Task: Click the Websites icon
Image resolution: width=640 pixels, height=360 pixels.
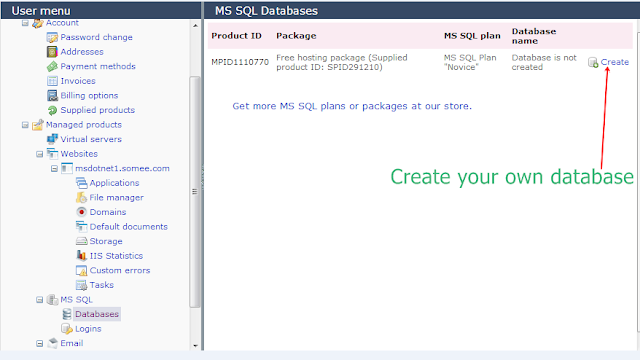Action: pos(52,154)
